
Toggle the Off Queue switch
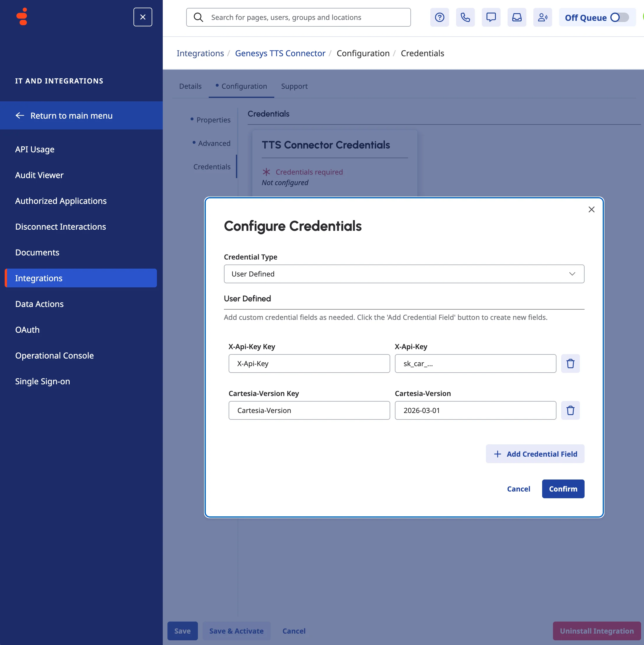click(x=619, y=17)
